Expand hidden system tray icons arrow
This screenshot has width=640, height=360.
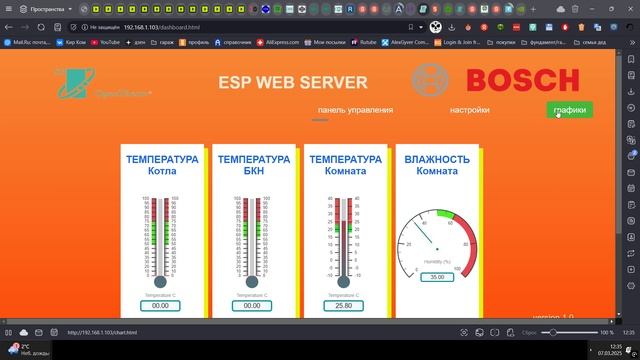[591, 350]
